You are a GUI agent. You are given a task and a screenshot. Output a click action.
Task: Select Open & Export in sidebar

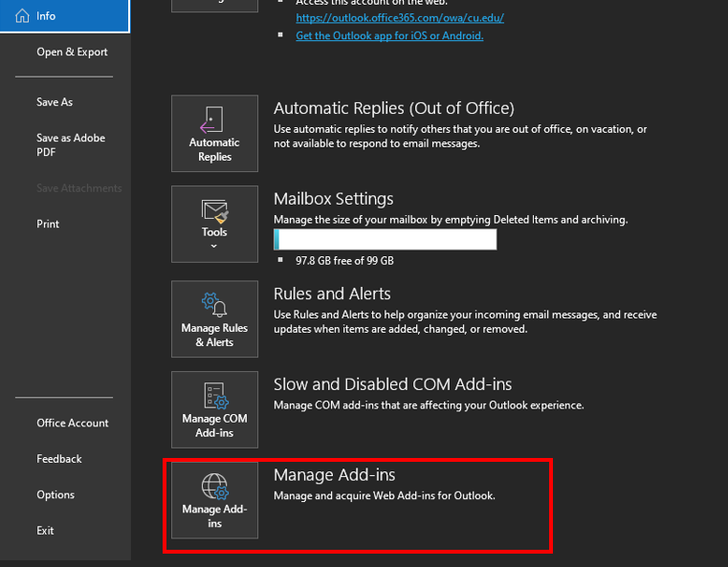click(x=72, y=52)
